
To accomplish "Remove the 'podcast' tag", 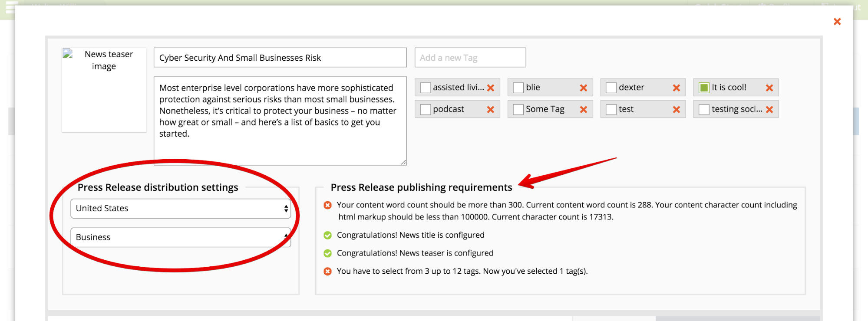I will click(x=491, y=109).
